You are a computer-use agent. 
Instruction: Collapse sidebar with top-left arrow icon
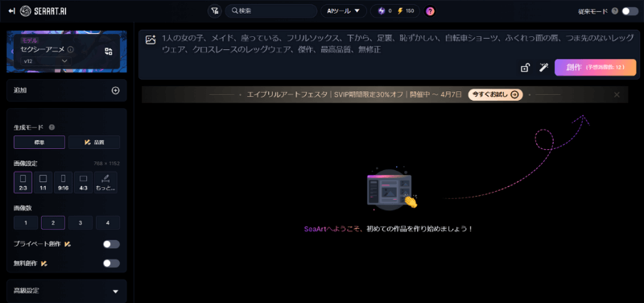11,11
